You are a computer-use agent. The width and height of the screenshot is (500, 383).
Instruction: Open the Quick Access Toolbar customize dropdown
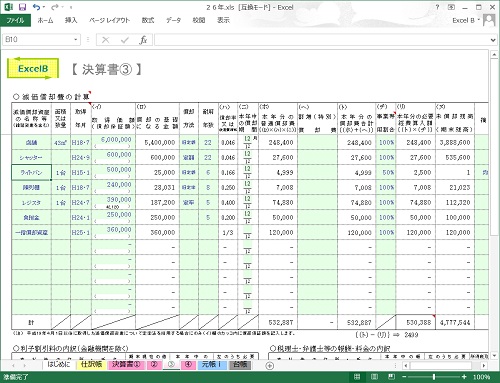tap(71, 7)
